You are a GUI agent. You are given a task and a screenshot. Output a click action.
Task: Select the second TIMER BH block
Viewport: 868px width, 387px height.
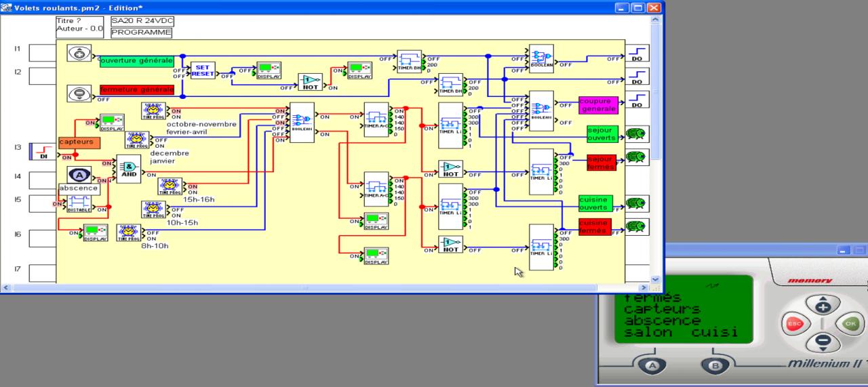tap(450, 83)
